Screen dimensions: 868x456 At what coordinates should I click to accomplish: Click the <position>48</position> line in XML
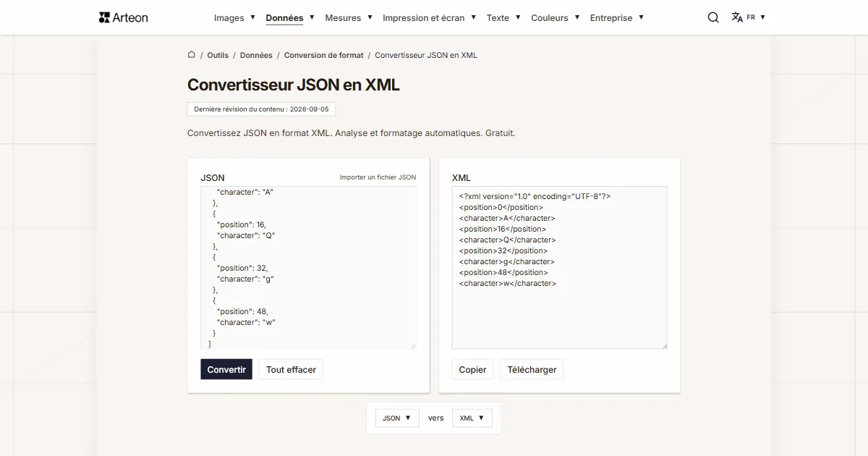pyautogui.click(x=503, y=272)
